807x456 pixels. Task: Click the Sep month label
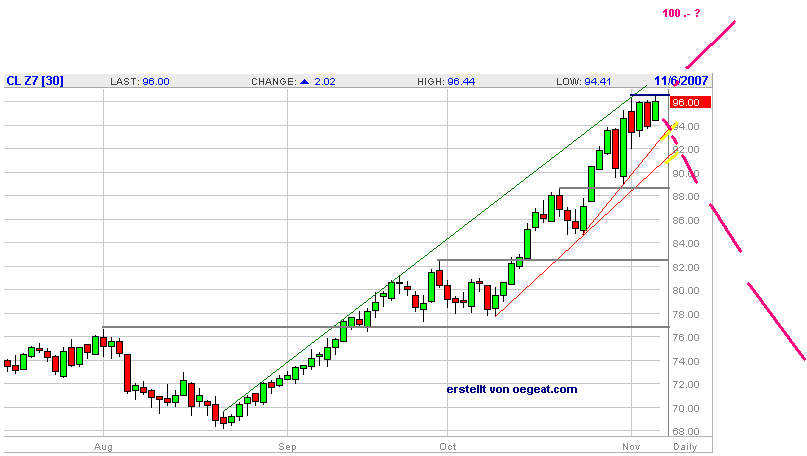click(287, 447)
